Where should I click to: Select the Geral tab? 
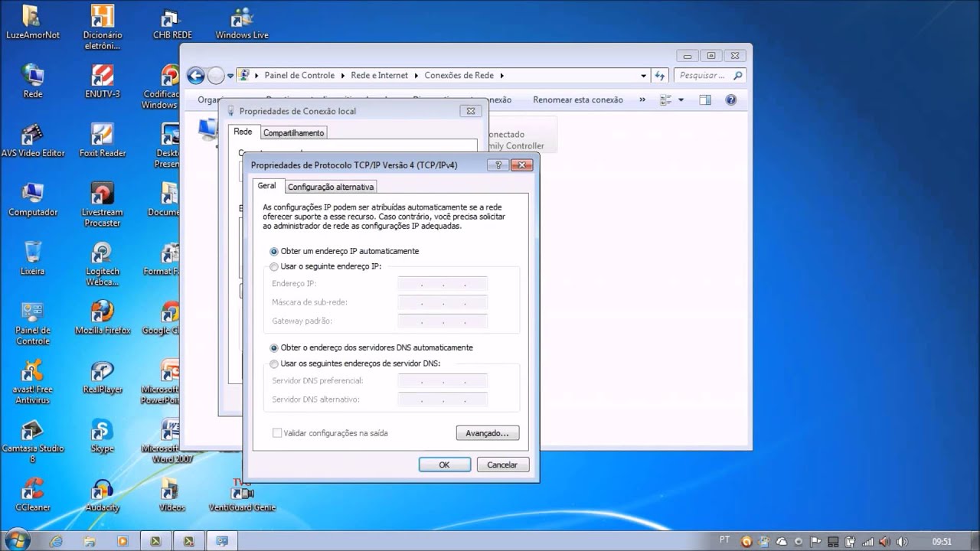tap(266, 186)
